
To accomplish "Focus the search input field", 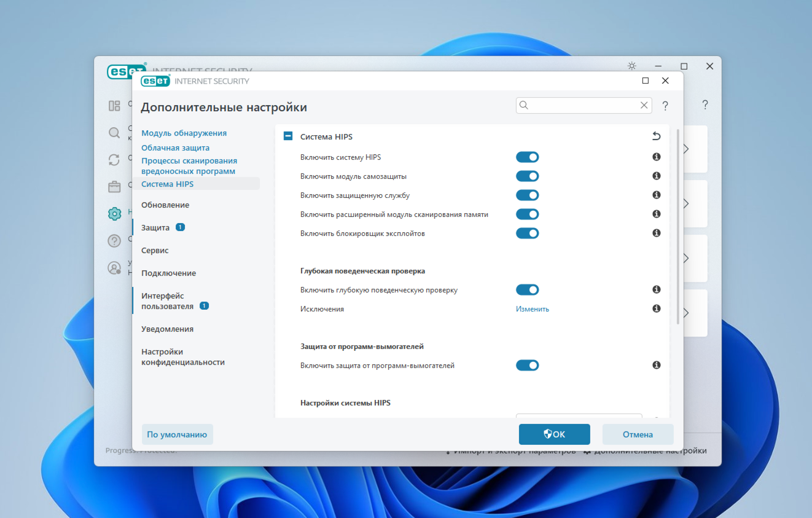I will pyautogui.click(x=584, y=105).
